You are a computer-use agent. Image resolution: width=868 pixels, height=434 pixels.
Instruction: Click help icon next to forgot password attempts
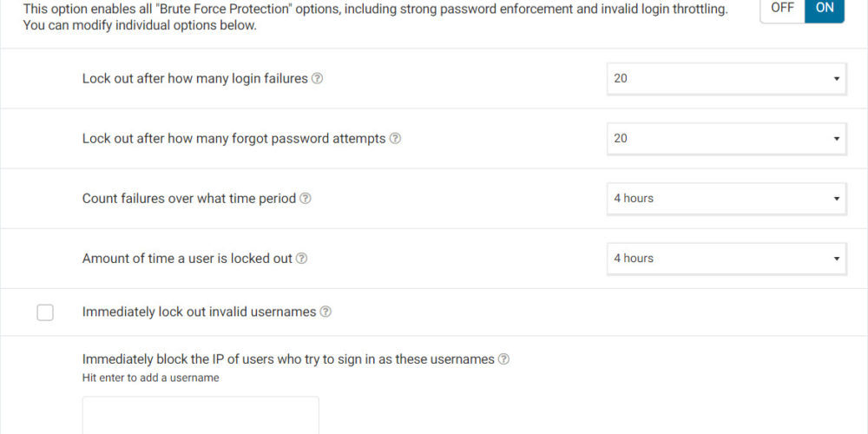(x=395, y=139)
